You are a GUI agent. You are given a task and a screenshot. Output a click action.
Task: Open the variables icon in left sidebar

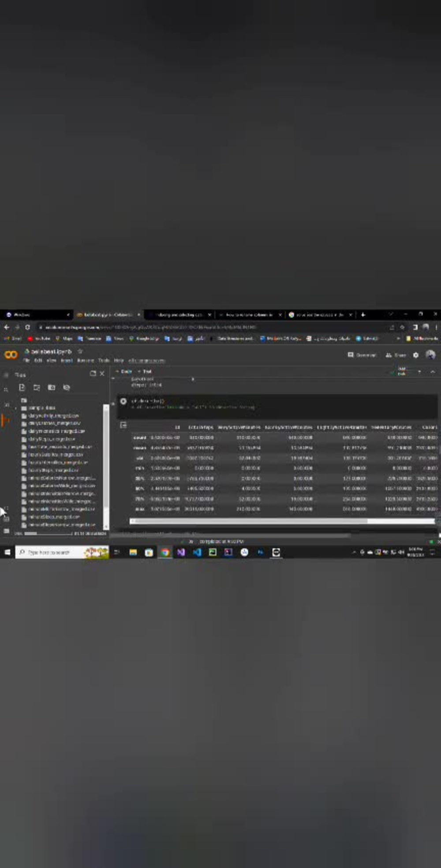[6, 404]
